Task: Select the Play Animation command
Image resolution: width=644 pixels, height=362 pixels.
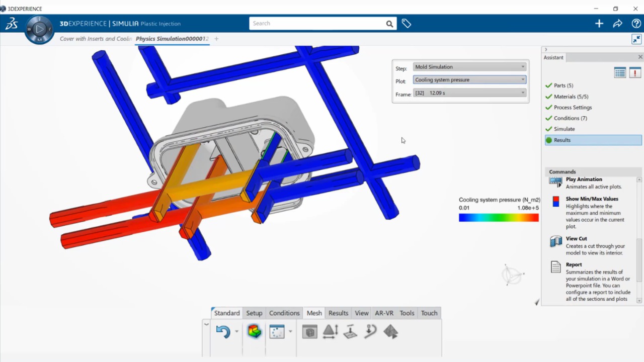Action: (x=584, y=179)
